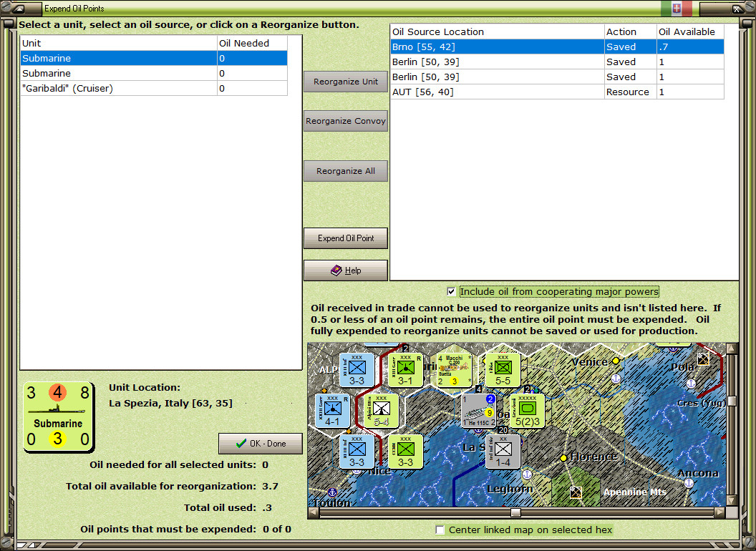
Task: Click the resource icon near Apennine Mts
Action: click(576, 492)
